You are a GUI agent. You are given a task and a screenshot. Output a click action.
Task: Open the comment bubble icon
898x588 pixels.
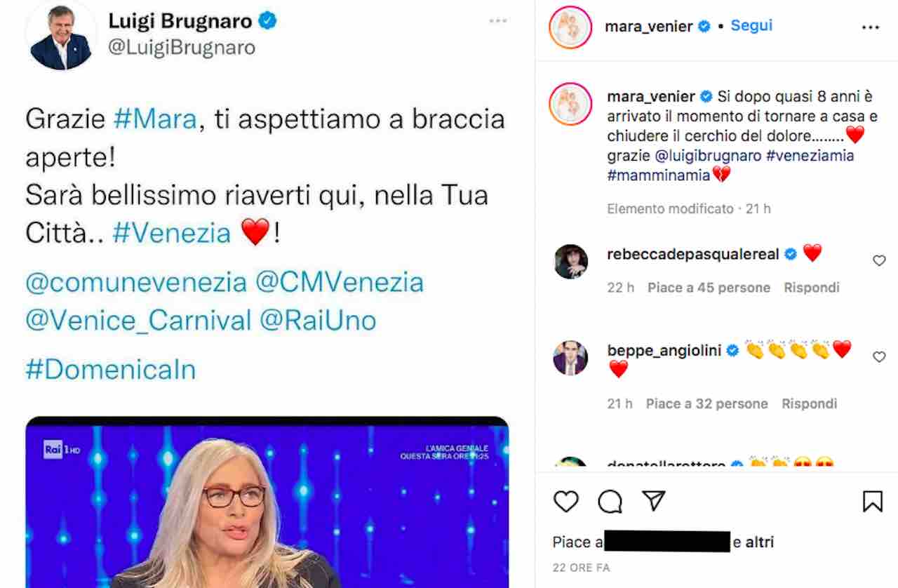pyautogui.click(x=610, y=501)
